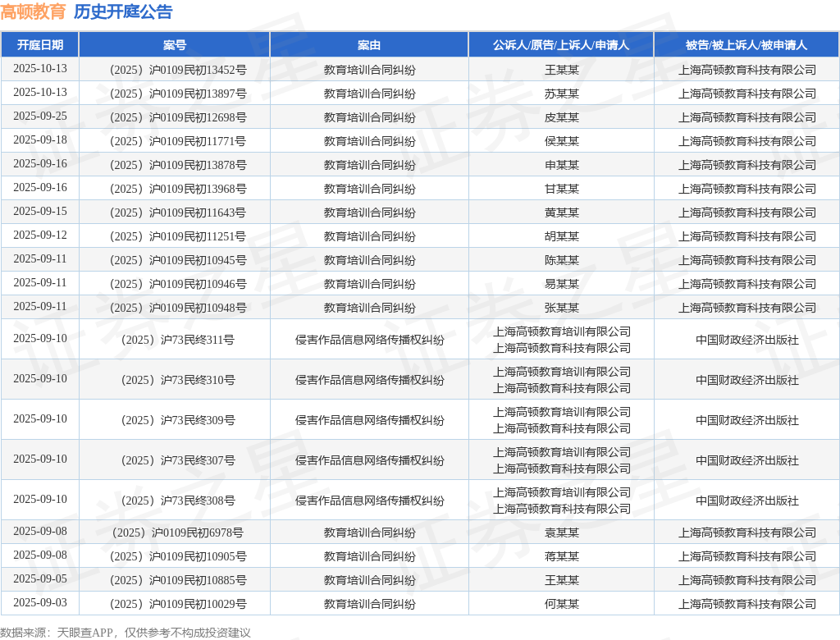This screenshot has width=840, height=640.
Task: Click case number 沪73民终310号
Action: [x=198, y=380]
